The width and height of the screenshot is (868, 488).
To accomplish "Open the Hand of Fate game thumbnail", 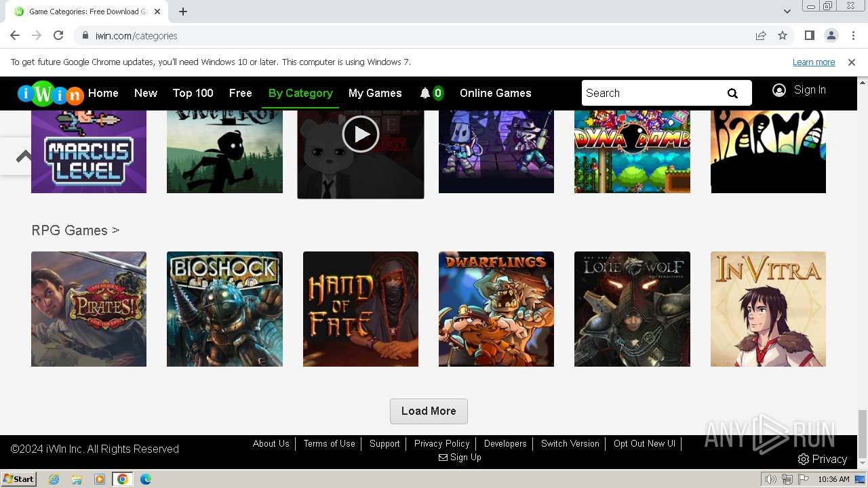I will 361,309.
